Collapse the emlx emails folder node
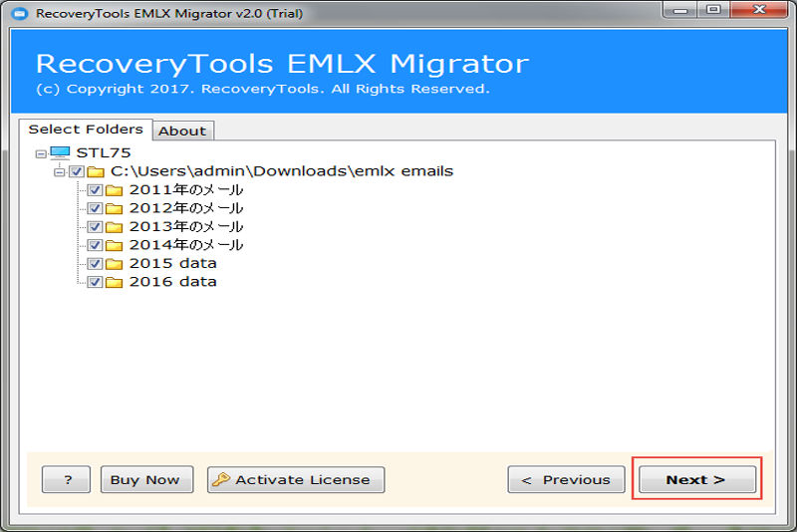This screenshot has height=532, width=797. click(x=60, y=172)
